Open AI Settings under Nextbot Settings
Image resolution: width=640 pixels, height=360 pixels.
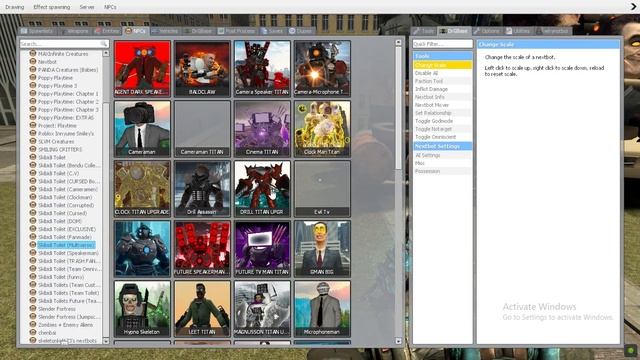point(442,156)
